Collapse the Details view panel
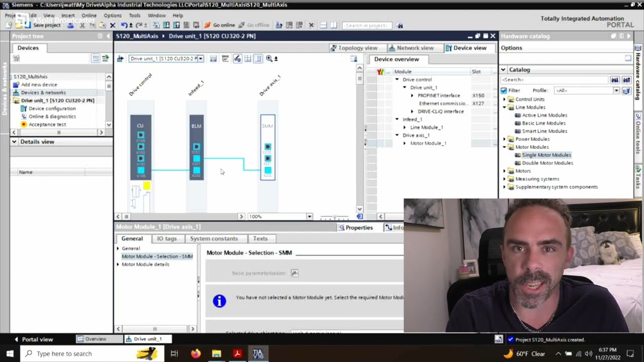 [x=15, y=142]
